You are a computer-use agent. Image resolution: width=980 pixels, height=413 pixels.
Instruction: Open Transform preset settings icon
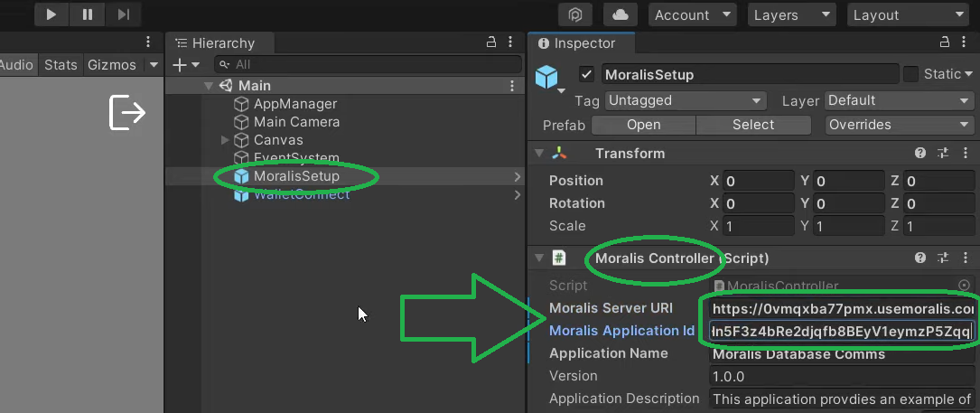click(x=943, y=154)
